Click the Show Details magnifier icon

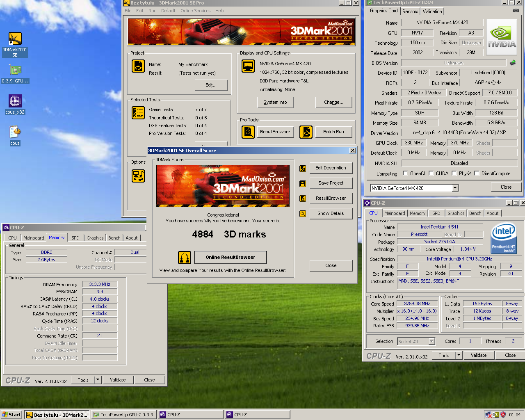coord(303,214)
